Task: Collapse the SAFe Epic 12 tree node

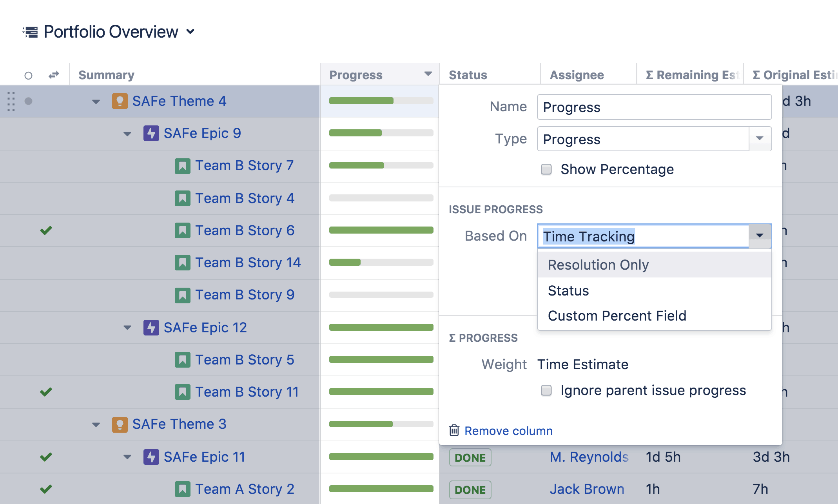Action: 127,328
